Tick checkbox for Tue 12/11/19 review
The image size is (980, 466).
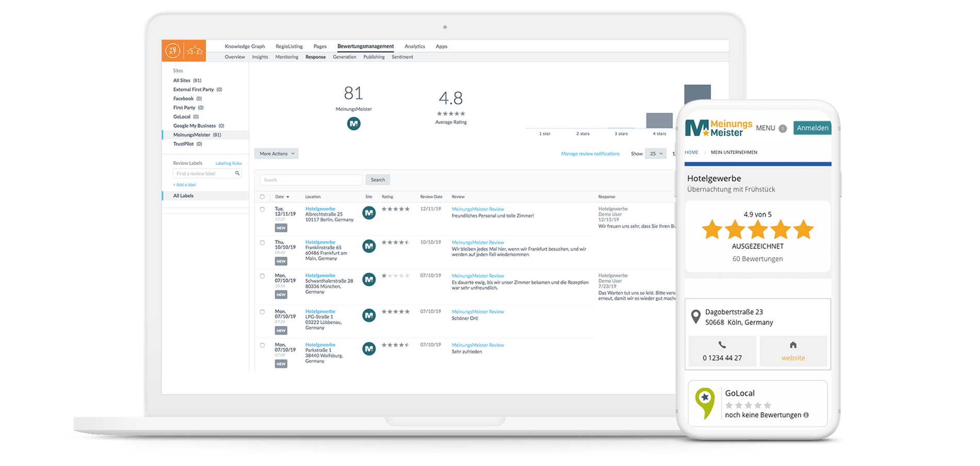[263, 209]
